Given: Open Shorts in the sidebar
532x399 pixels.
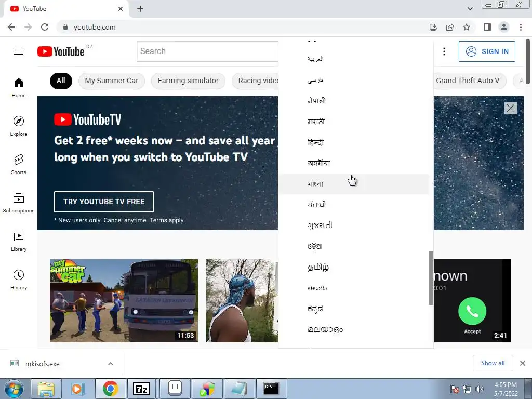Looking at the screenshot, I should (19, 164).
